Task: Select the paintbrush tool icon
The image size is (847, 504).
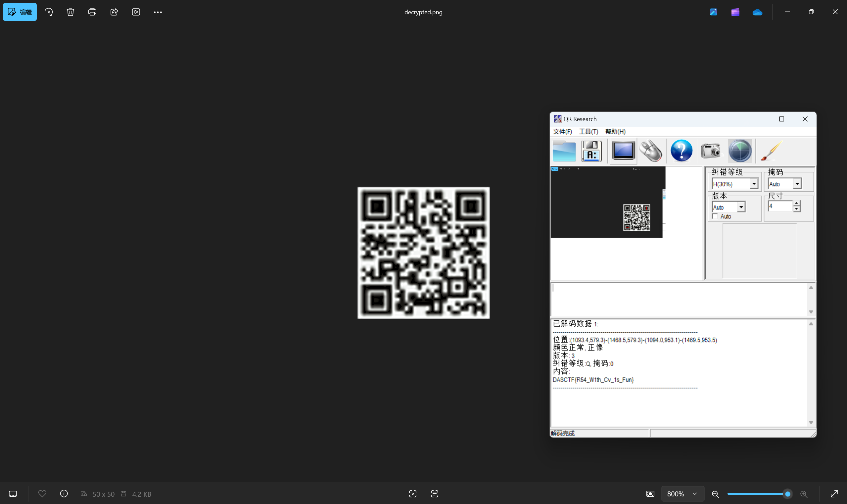Action: point(771,151)
